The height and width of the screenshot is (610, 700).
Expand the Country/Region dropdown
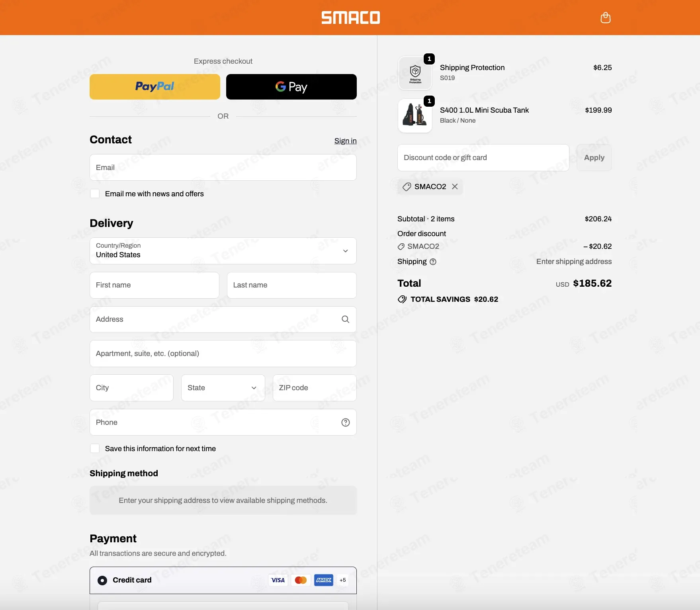point(223,251)
